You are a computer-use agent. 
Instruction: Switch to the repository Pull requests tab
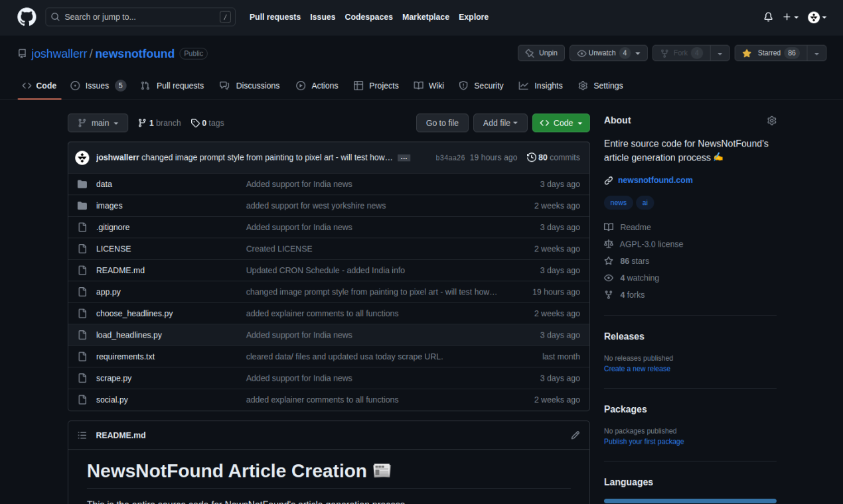click(x=173, y=86)
